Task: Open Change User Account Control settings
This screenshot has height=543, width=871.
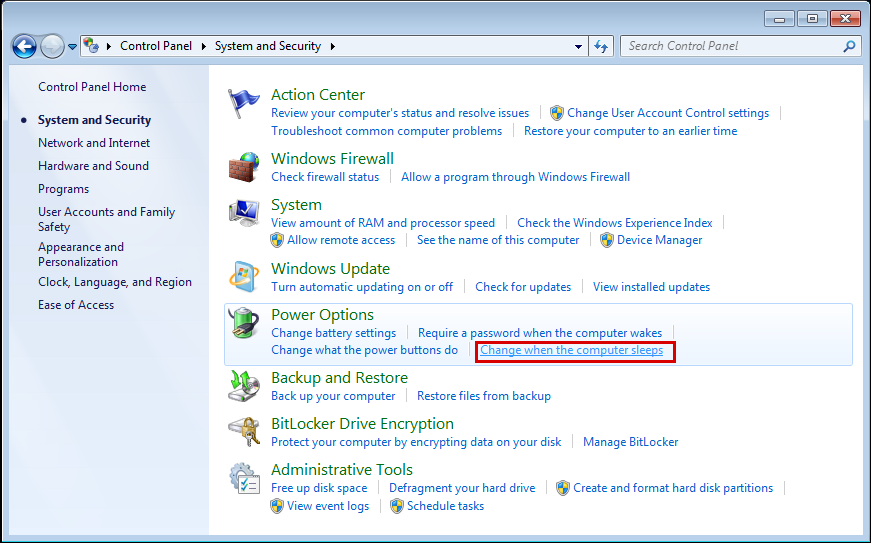Action: point(667,113)
